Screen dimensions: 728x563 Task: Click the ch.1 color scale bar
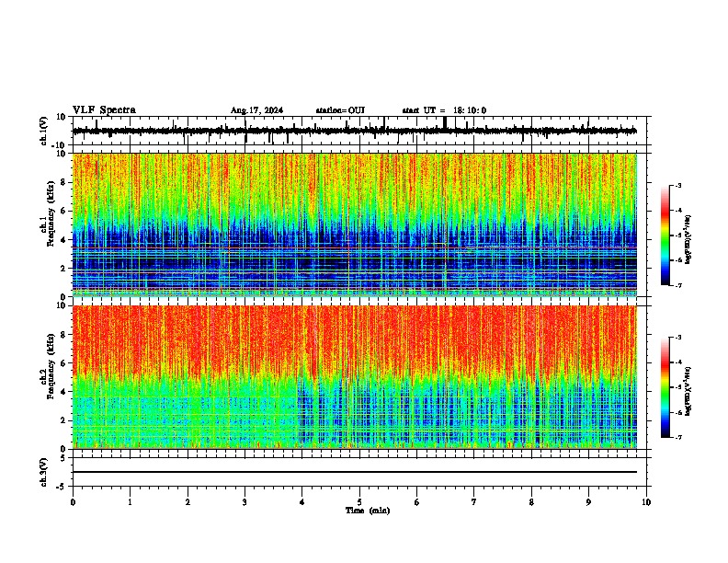point(665,236)
